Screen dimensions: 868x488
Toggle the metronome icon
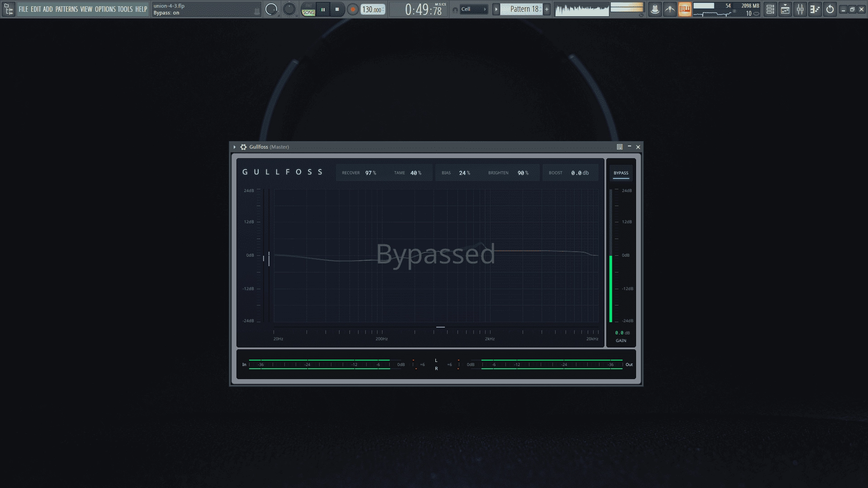(655, 9)
